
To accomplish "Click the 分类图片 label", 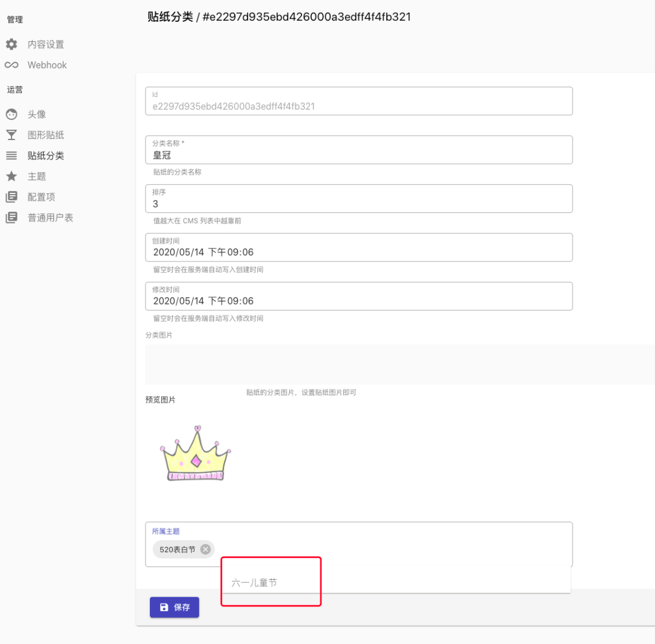I will coord(159,335).
